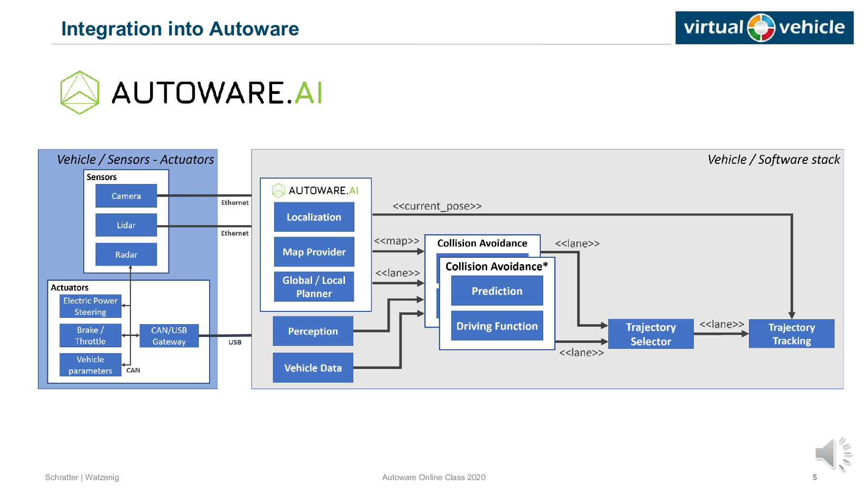Select the Camera sensor block
The width and height of the screenshot is (868, 488).
point(126,196)
